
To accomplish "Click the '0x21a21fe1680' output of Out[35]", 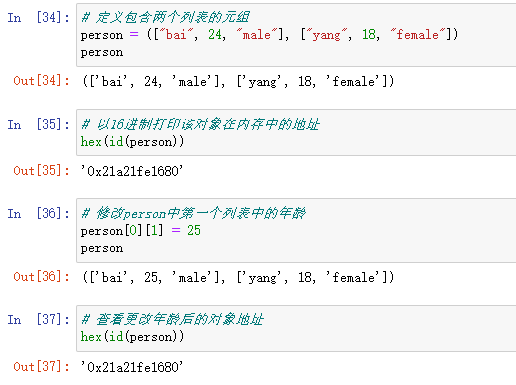I will pyautogui.click(x=132, y=171).
